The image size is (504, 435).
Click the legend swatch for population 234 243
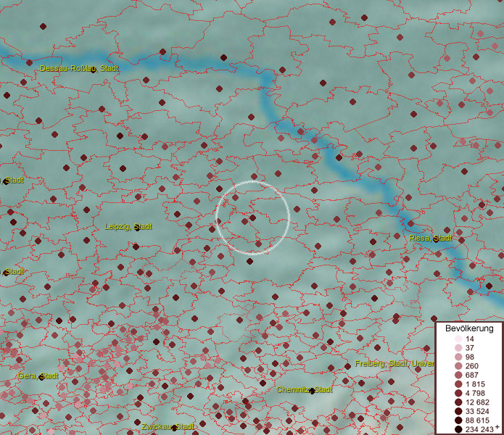click(x=458, y=429)
